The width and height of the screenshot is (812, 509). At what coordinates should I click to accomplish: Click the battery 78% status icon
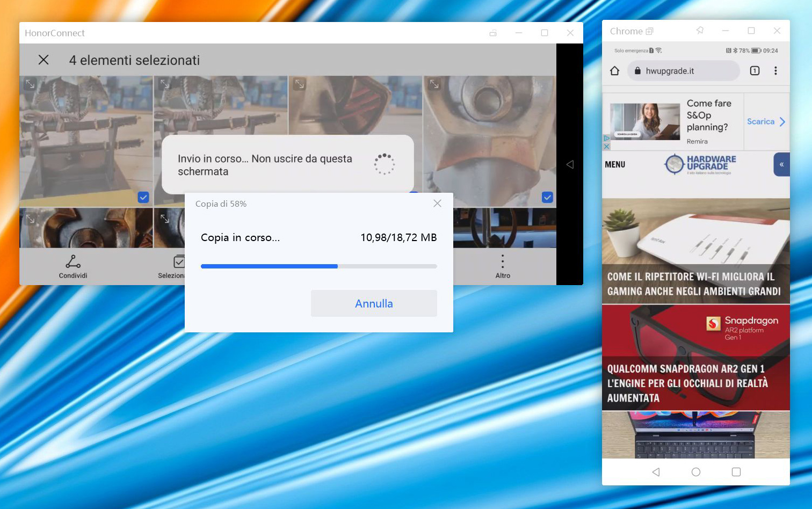(756, 50)
